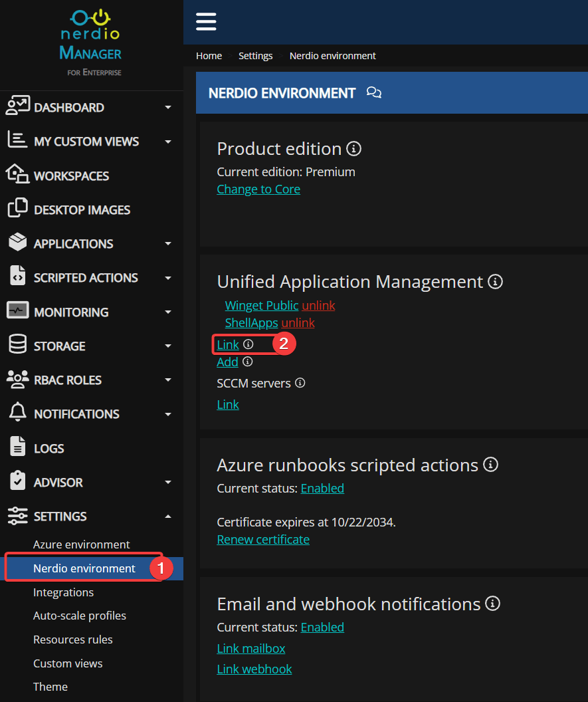Expand the Notifications menu arrow
Image resolution: width=588 pixels, height=702 pixels.
168,414
